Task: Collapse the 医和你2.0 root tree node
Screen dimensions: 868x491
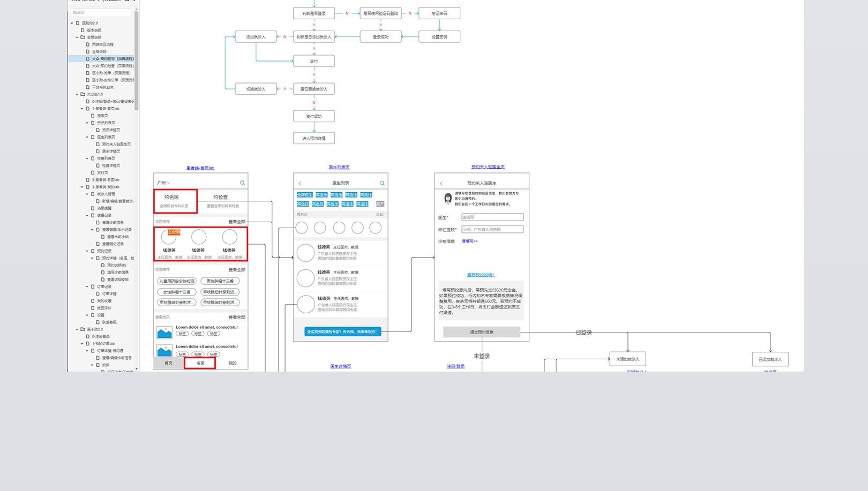Action: pos(72,23)
